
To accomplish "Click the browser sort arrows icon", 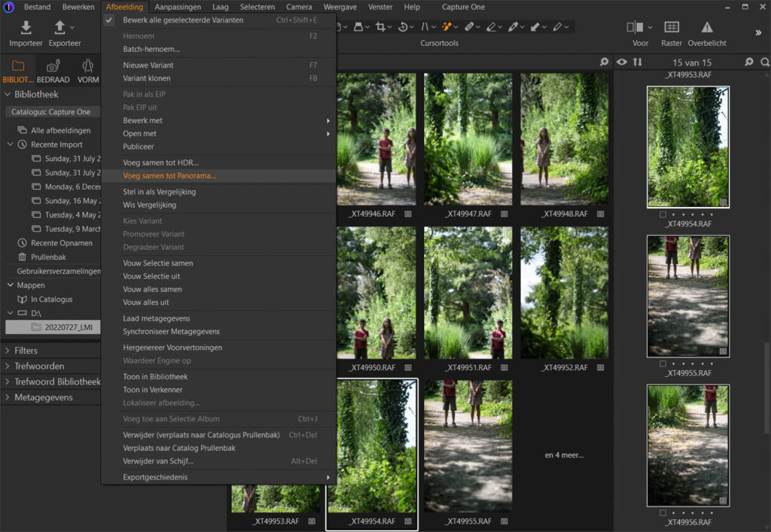I will [x=638, y=62].
